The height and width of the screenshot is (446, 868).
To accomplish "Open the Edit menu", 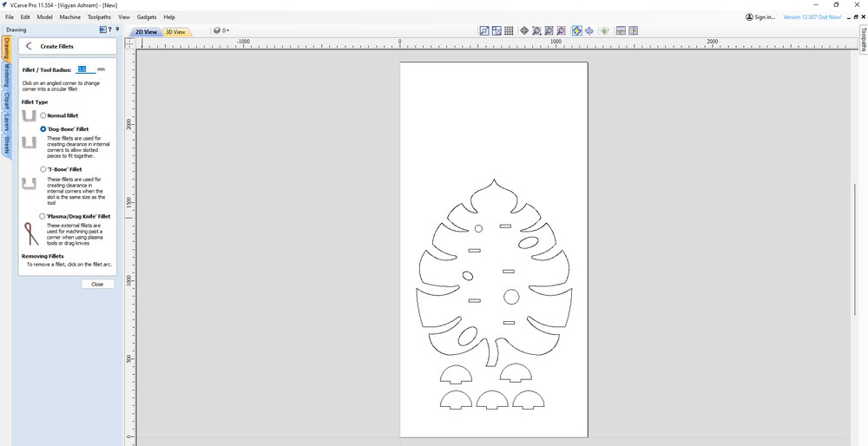I will click(x=25, y=17).
